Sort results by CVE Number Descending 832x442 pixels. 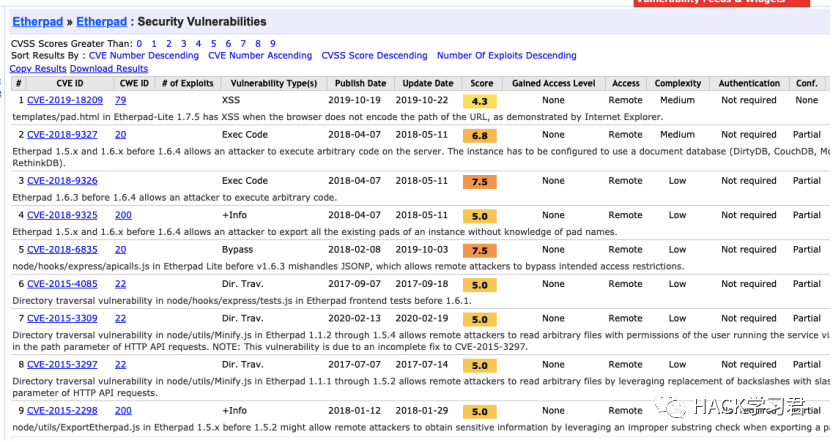point(144,55)
